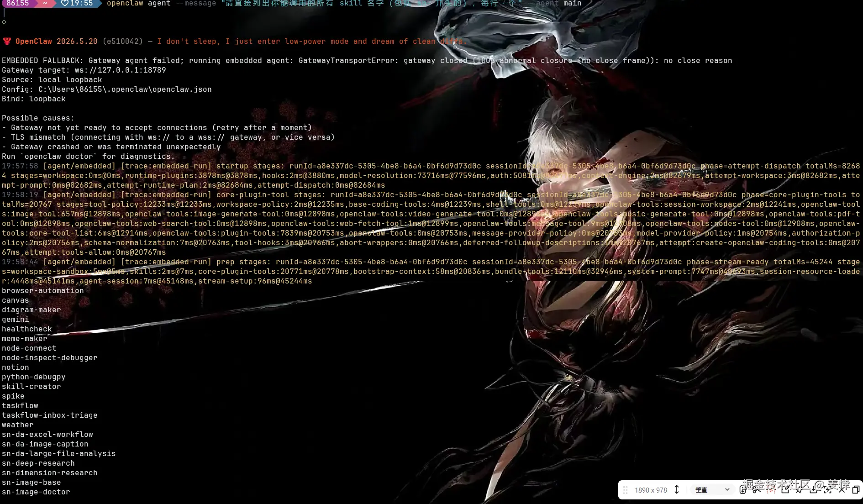Click the 'Possible causes:' heading
The width and height of the screenshot is (863, 504).
(38, 118)
